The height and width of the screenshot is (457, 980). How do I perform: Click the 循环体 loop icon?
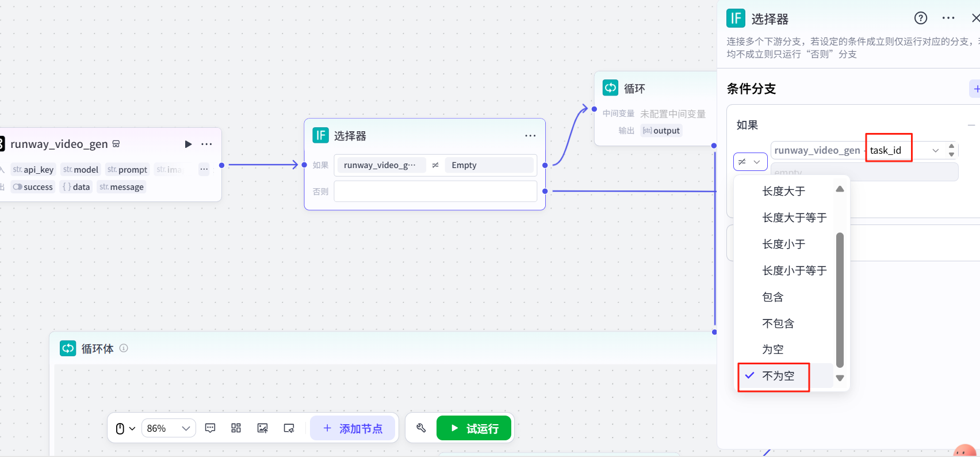point(68,348)
